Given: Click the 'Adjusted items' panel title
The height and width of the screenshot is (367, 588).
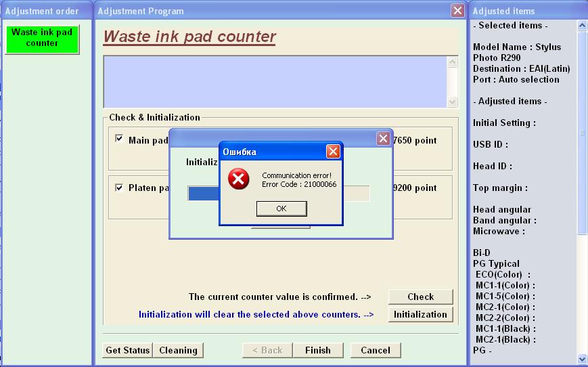Looking at the screenshot, I should [x=503, y=12].
